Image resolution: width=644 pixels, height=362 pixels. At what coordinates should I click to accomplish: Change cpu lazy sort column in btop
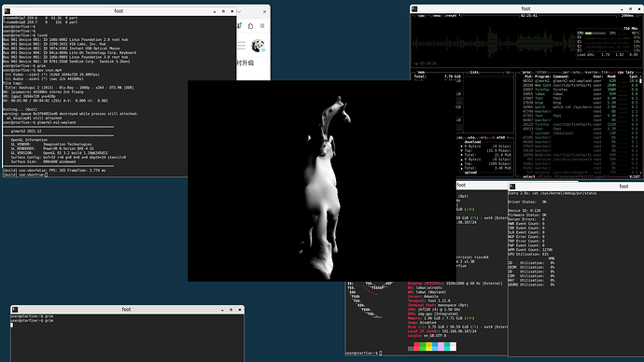[x=625, y=72]
